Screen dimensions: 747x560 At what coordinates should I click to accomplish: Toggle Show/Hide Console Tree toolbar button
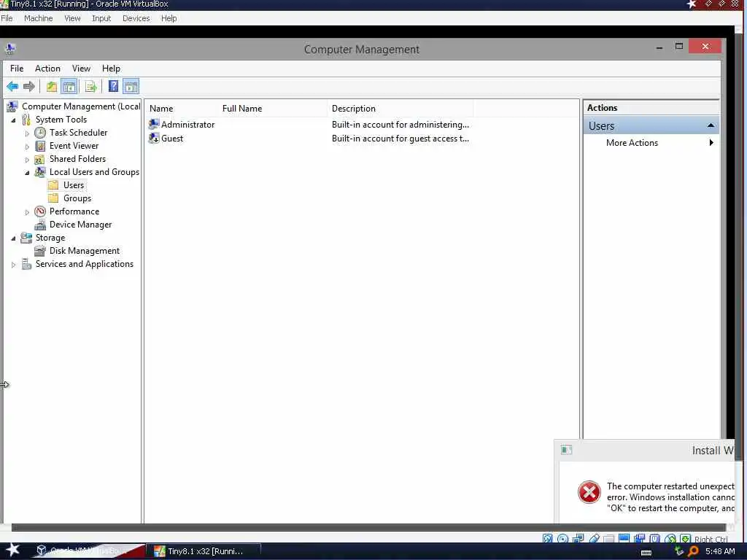[69, 87]
